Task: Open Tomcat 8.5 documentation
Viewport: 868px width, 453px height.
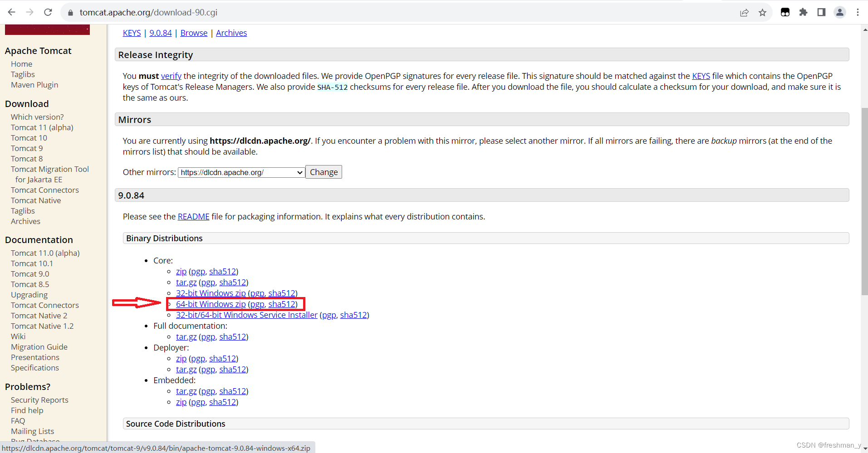Action: tap(30, 284)
